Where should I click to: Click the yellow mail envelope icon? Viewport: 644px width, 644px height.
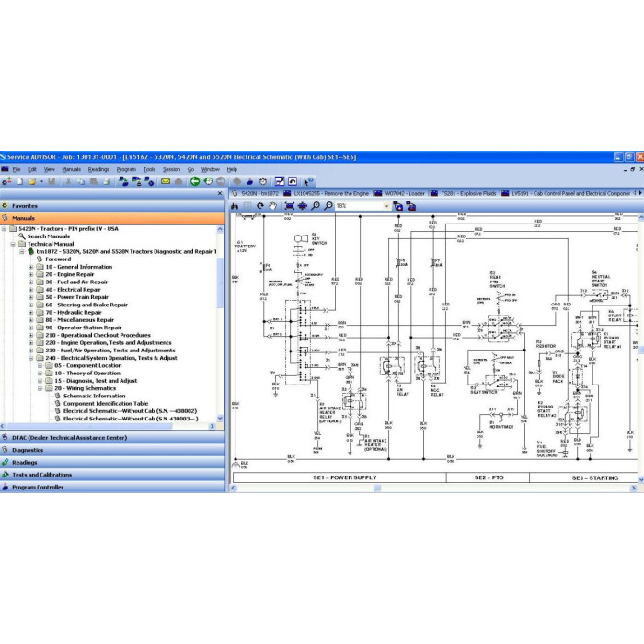(x=166, y=181)
